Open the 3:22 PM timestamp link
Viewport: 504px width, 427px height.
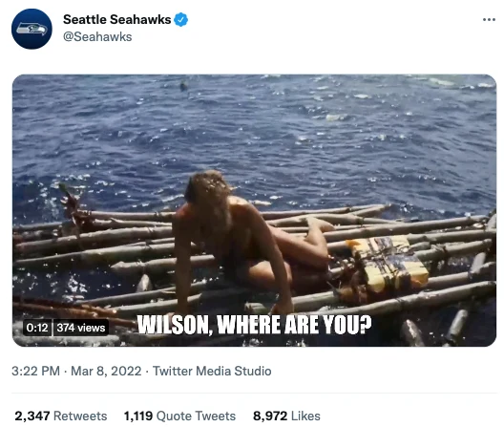pyautogui.click(x=35, y=371)
